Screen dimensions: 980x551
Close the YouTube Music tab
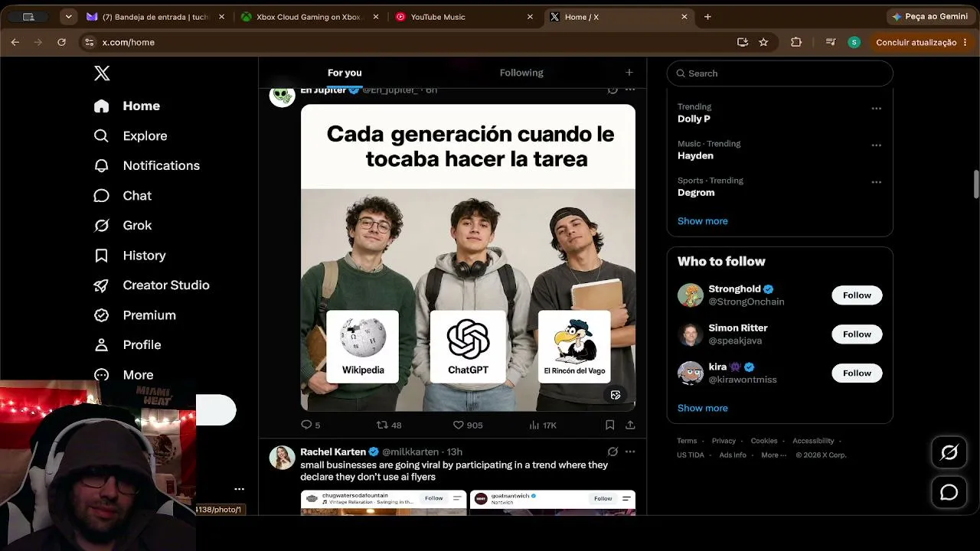530,17
